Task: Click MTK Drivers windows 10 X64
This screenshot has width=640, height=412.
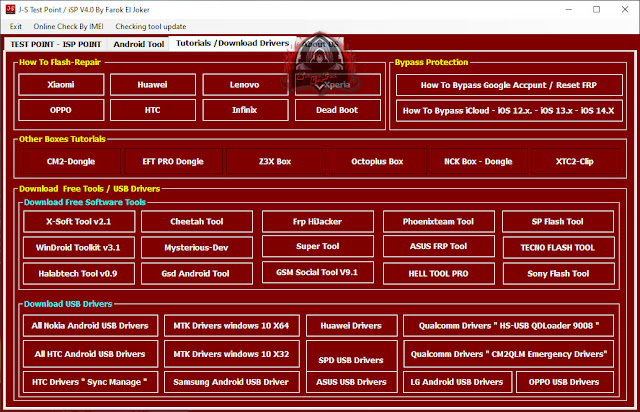Action: 232,325
